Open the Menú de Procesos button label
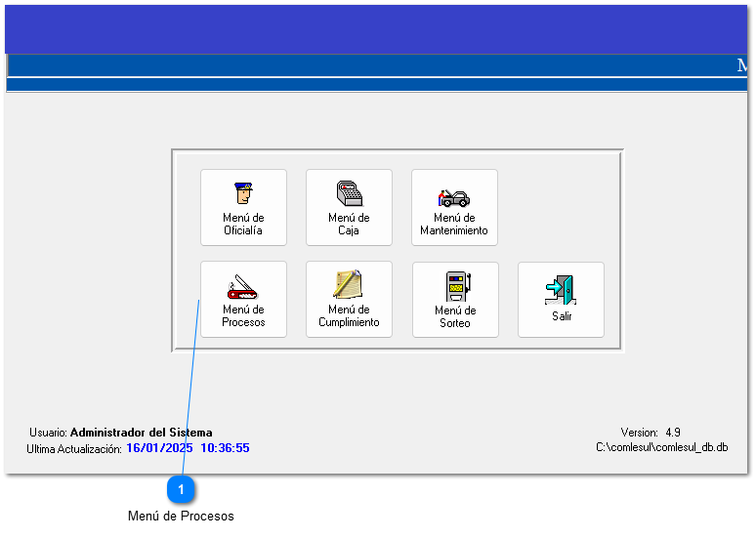 243,316
